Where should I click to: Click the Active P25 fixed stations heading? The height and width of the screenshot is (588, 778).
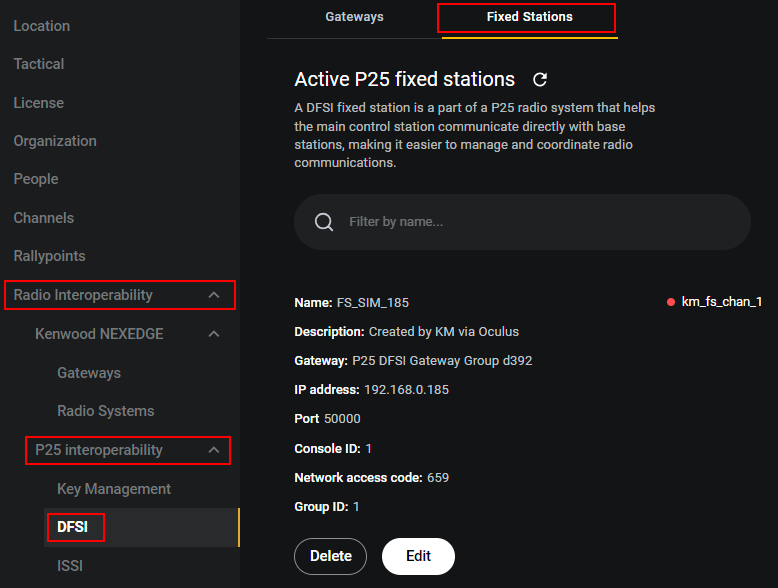coord(404,79)
